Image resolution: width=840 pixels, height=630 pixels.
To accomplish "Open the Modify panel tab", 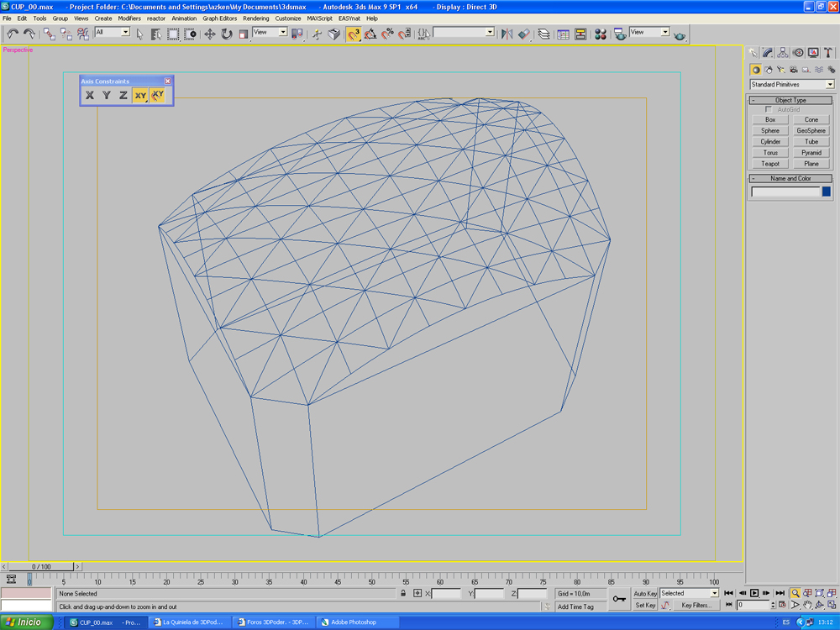I will coord(768,52).
